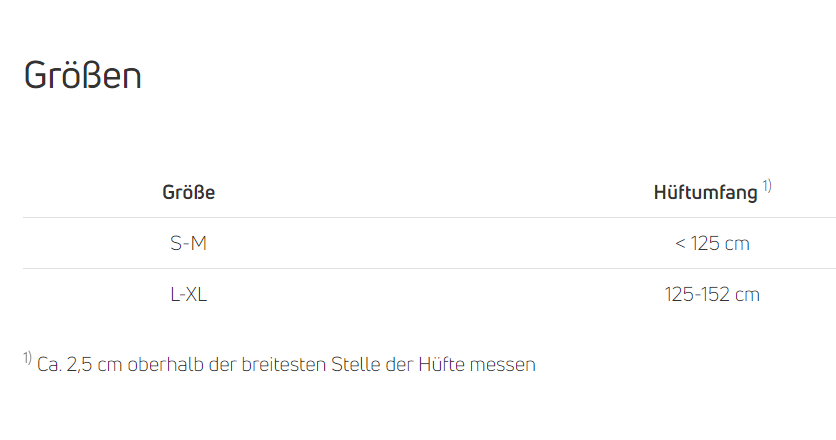
Task: Select the Größe column header
Action: tap(188, 192)
